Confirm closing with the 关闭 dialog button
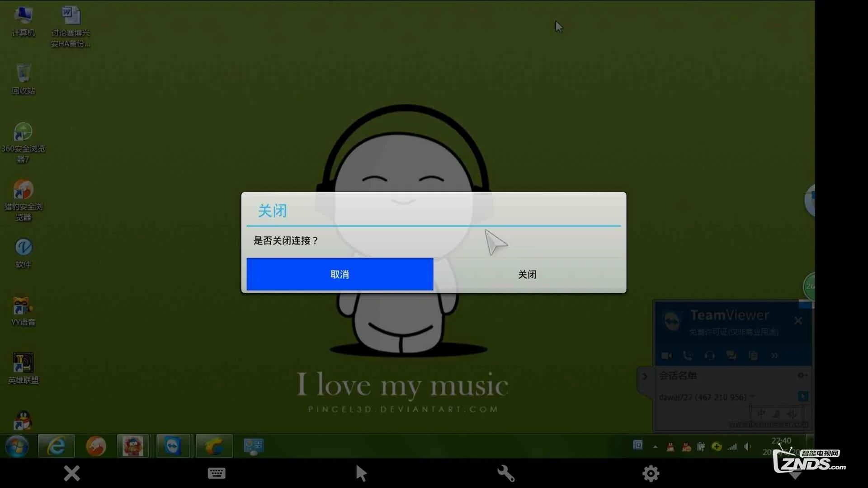 [527, 274]
